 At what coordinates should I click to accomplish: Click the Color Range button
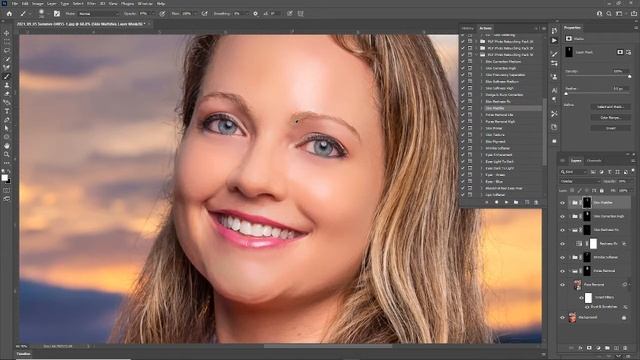611,118
